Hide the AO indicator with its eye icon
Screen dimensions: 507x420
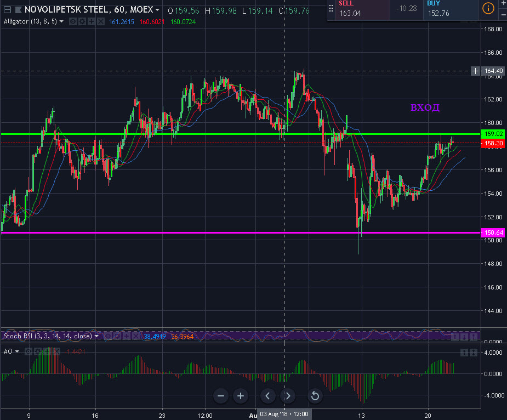pyautogui.click(x=29, y=351)
